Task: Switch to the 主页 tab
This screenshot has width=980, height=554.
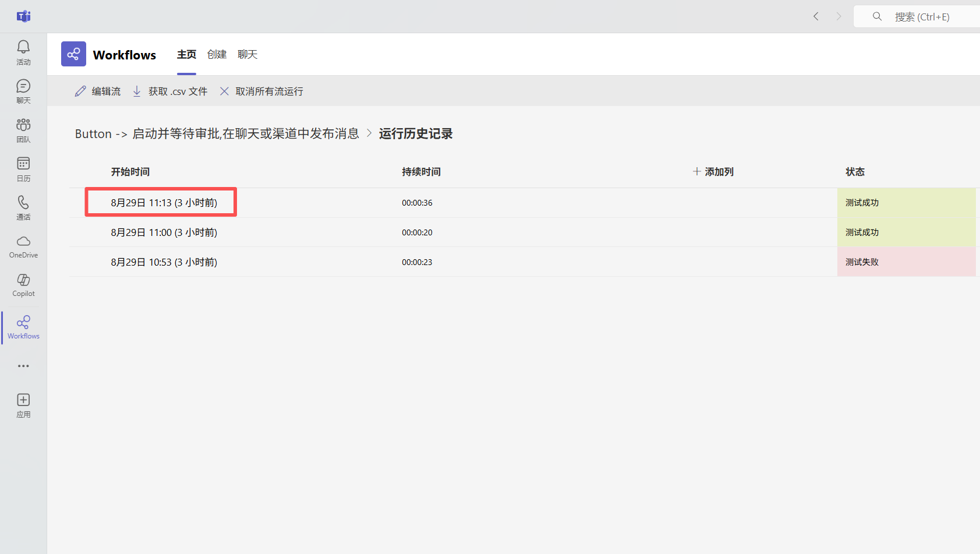Action: (x=186, y=54)
